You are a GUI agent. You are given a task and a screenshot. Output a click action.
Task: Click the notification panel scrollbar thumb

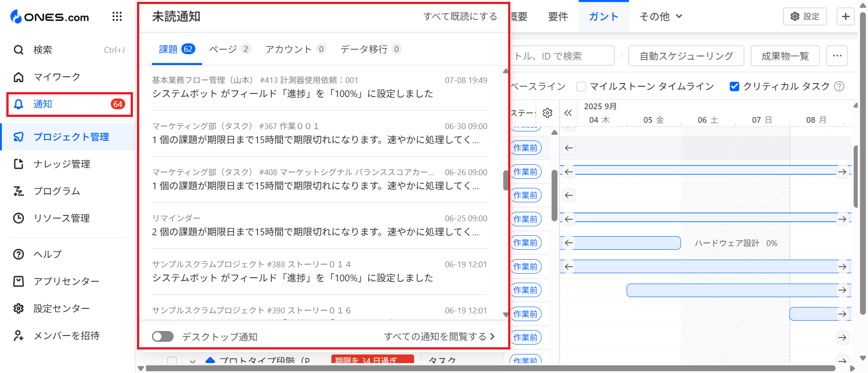coord(505,180)
